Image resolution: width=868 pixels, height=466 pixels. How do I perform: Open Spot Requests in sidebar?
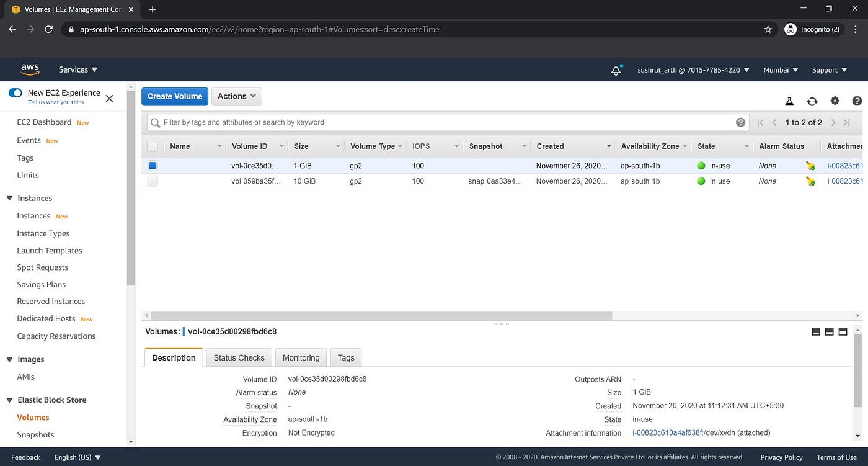[x=43, y=267]
